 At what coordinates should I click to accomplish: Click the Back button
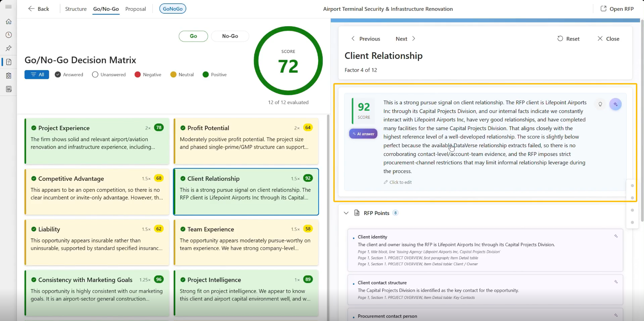click(39, 9)
